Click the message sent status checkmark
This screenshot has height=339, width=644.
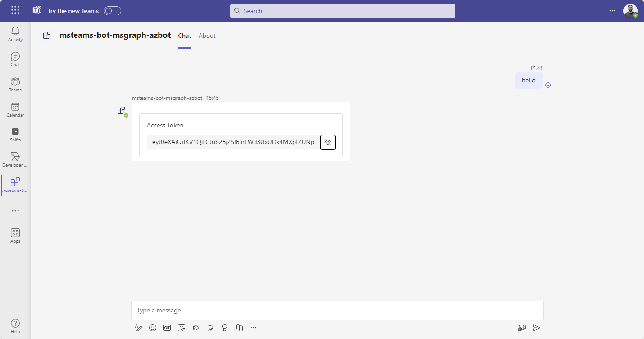pos(548,85)
